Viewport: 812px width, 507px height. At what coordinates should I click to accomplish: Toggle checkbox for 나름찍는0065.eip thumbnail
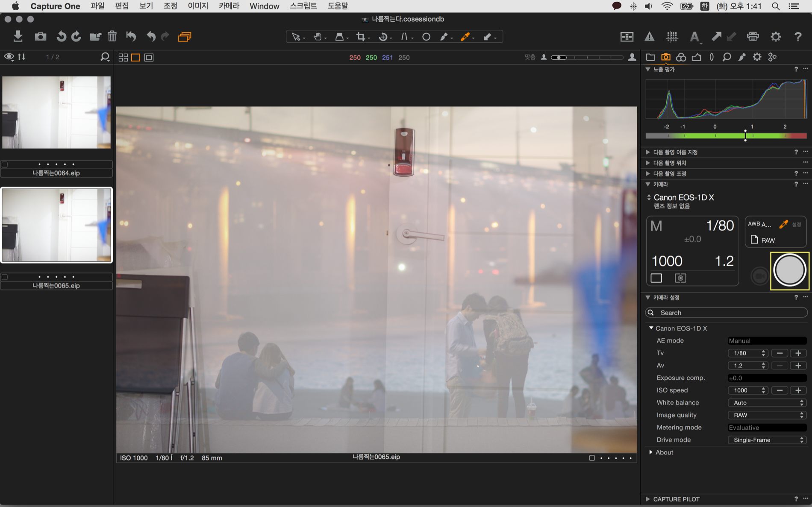tap(5, 277)
